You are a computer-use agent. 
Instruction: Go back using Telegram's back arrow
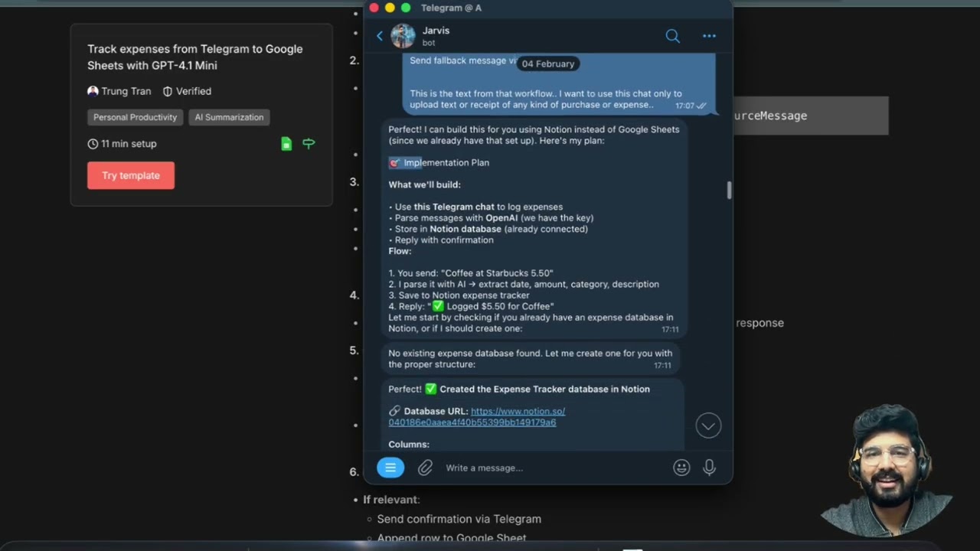(380, 36)
